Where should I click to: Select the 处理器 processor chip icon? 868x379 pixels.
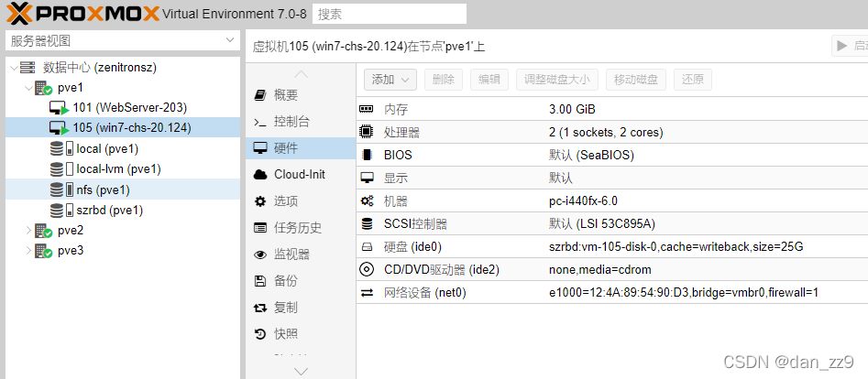pos(367,132)
